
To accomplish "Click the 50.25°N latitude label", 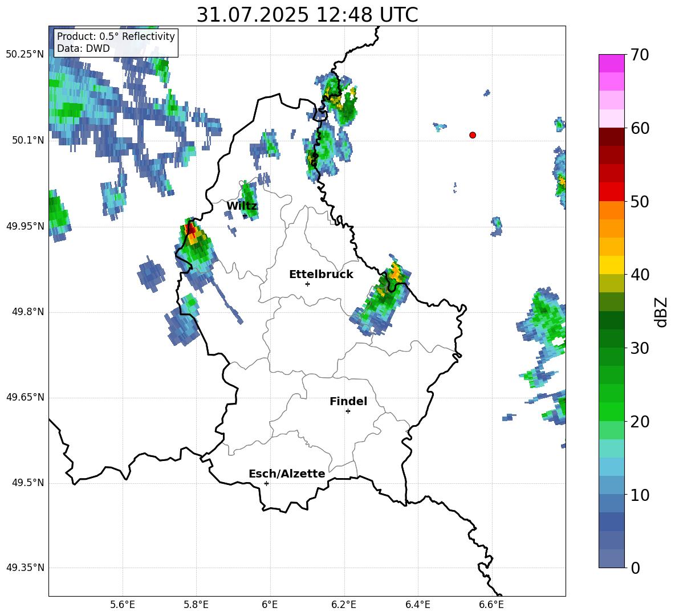I will click(25, 55).
